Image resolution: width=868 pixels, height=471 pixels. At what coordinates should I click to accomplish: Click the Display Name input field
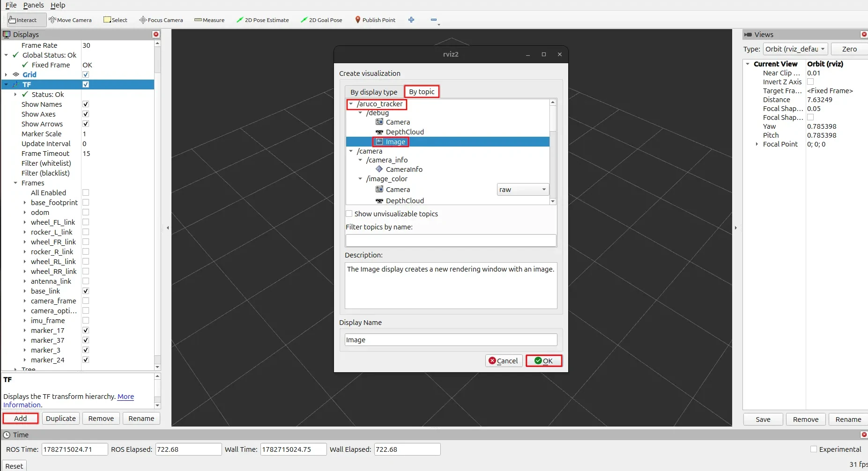pos(451,339)
